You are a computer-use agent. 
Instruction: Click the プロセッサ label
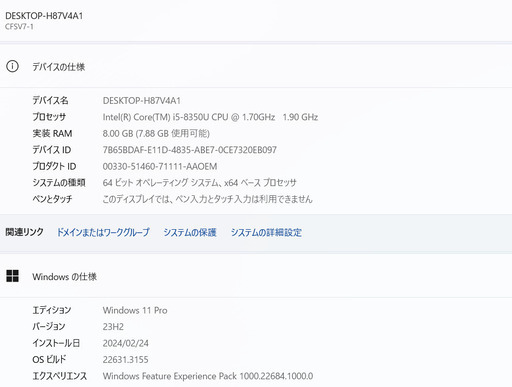point(49,117)
